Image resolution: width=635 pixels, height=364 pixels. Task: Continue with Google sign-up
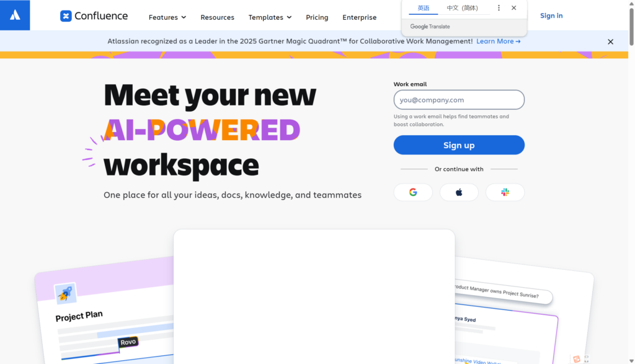(x=413, y=192)
